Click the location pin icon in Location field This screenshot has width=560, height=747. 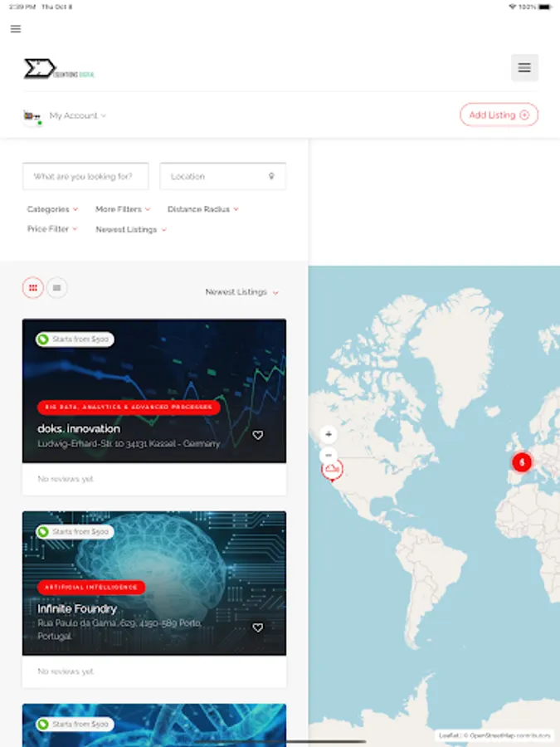click(x=271, y=176)
